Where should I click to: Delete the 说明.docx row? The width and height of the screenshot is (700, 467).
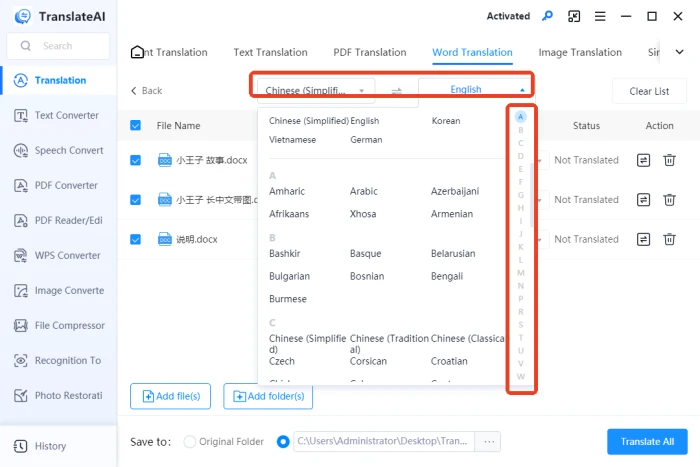click(669, 239)
